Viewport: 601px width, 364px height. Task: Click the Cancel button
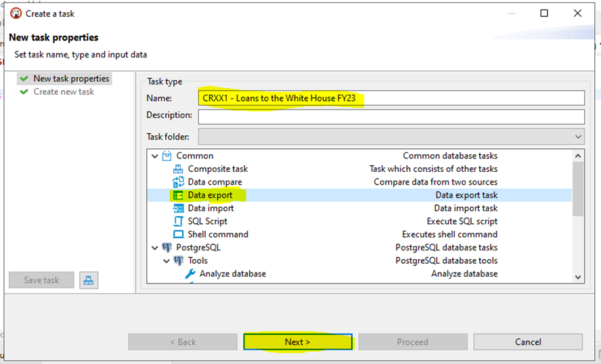click(x=528, y=342)
